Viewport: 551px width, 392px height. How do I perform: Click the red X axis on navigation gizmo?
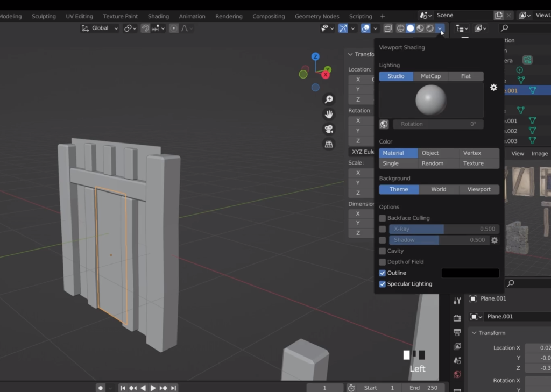click(326, 74)
